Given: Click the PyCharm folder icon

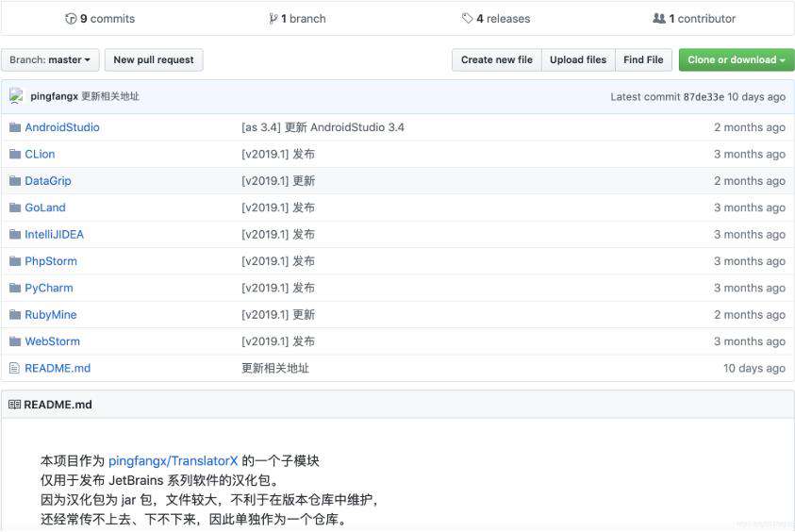Looking at the screenshot, I should point(15,289).
